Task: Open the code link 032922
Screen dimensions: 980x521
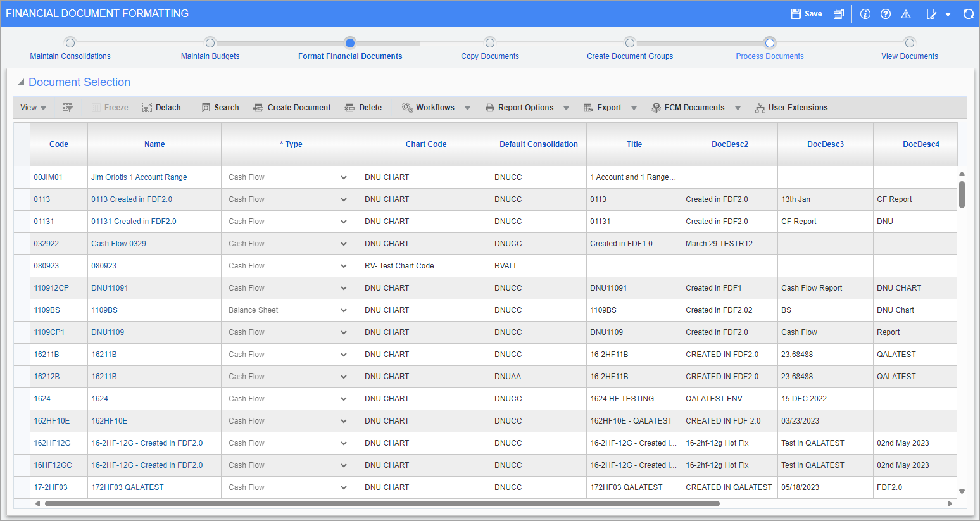Action: click(x=46, y=244)
